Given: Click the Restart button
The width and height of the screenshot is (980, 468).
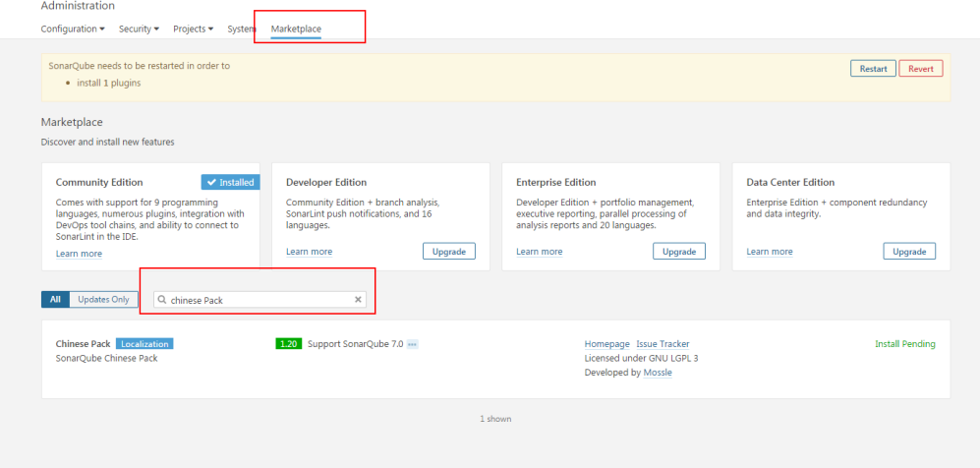Looking at the screenshot, I should click(x=873, y=69).
